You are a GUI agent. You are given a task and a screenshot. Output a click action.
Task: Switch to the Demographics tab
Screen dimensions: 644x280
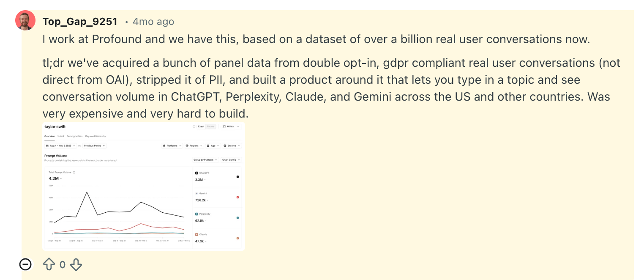(x=74, y=136)
